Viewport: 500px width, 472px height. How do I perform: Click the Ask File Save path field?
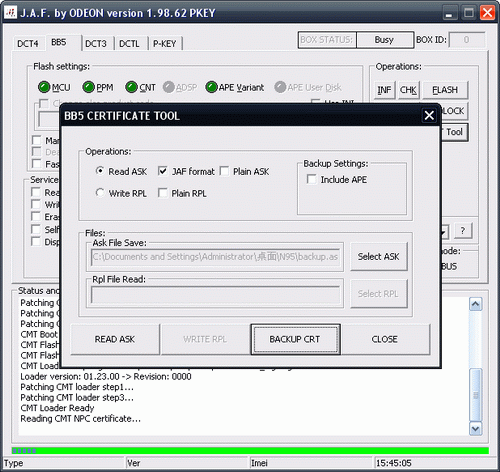215,257
